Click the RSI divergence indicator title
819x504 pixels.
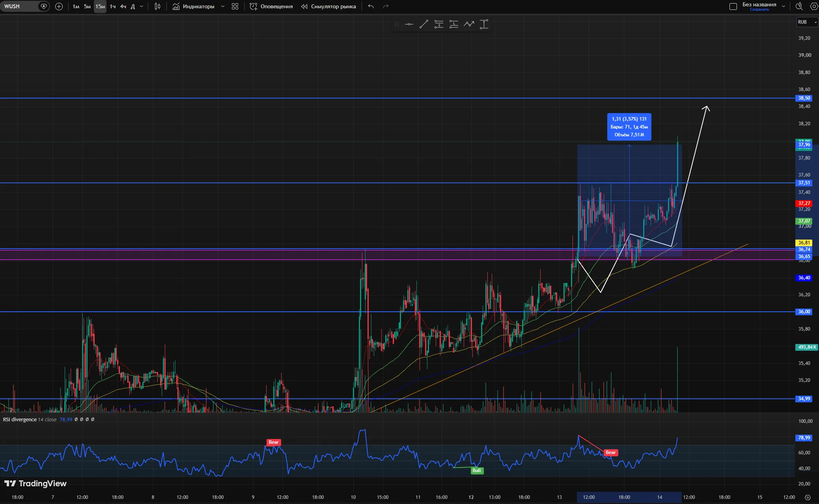tap(20, 419)
